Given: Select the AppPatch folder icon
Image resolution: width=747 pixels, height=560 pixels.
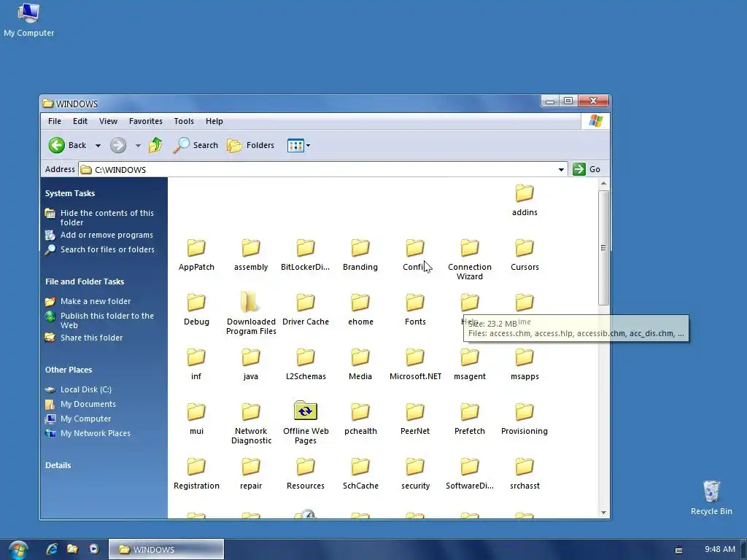Looking at the screenshot, I should [x=196, y=248].
